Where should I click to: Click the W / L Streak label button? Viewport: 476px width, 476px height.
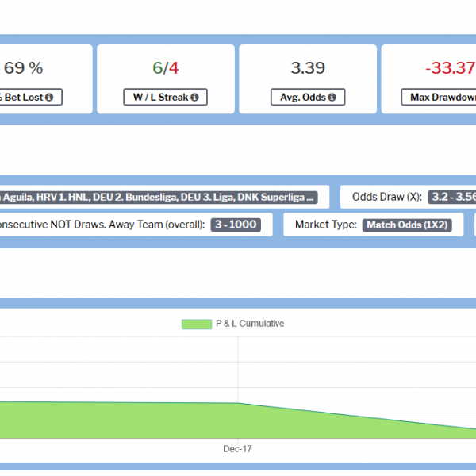pos(164,98)
